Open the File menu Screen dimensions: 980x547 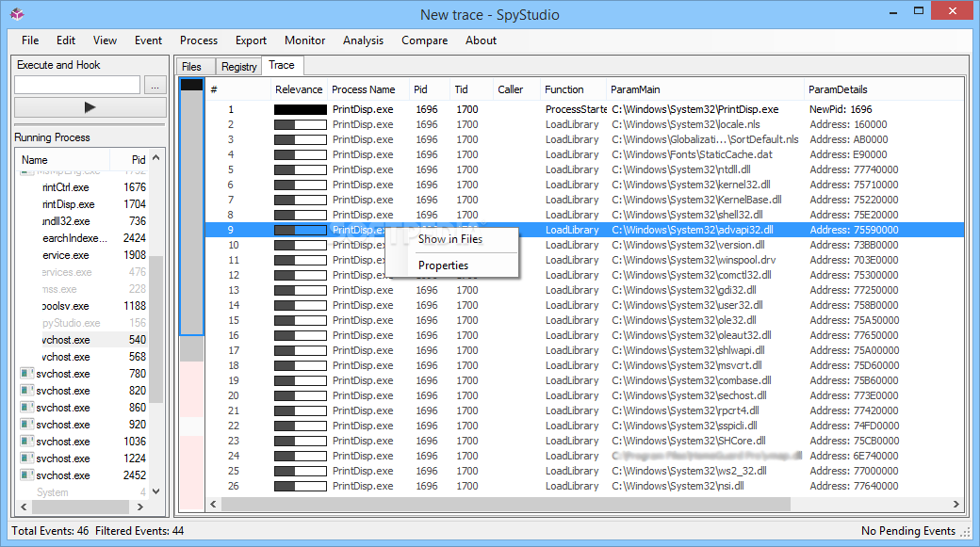[x=30, y=40]
